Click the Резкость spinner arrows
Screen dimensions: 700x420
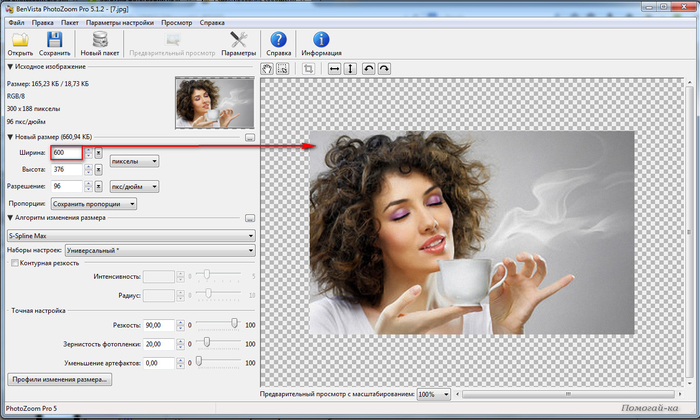pos(180,325)
